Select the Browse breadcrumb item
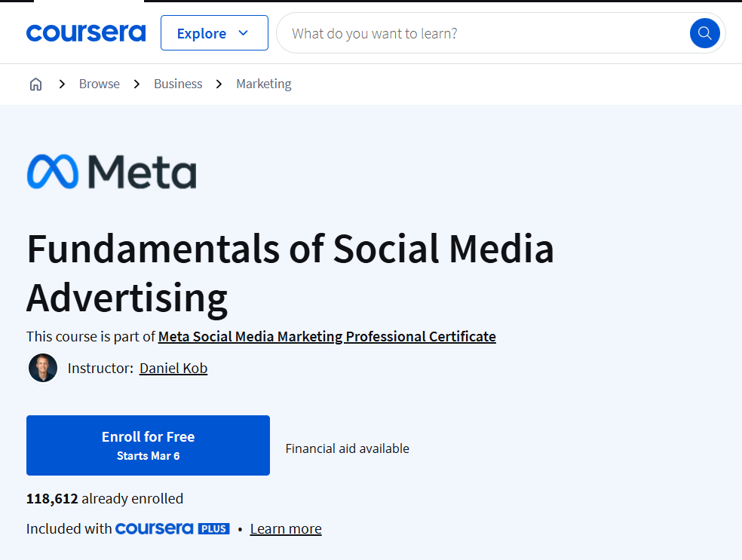This screenshot has height=560, width=742. (99, 84)
